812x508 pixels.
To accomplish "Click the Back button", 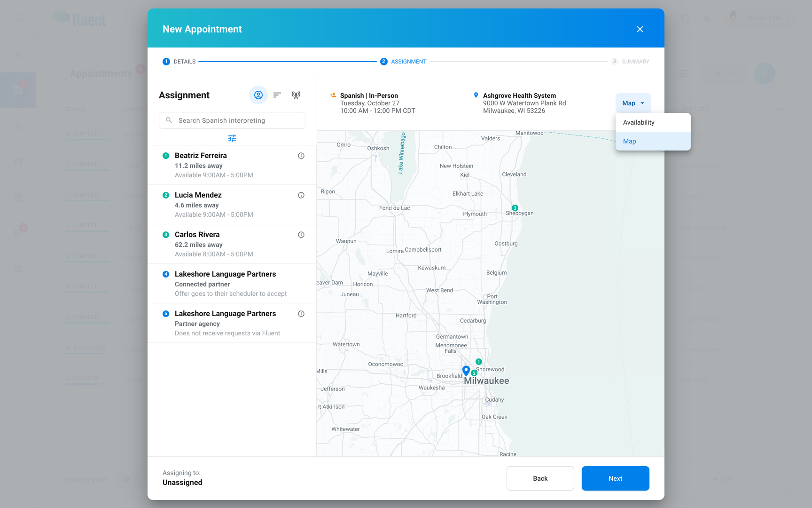I will tap(540, 478).
